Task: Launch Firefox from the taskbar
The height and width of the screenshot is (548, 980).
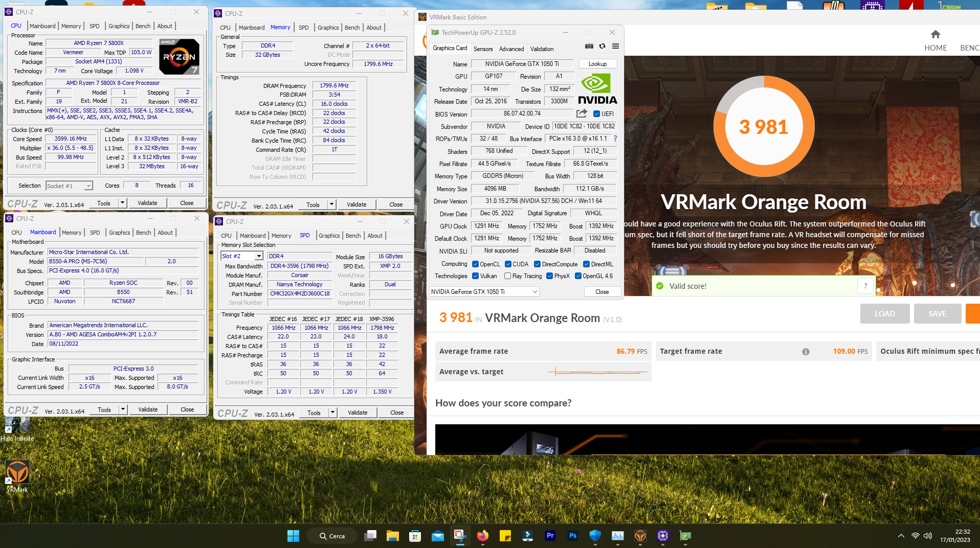Action: coord(482,536)
